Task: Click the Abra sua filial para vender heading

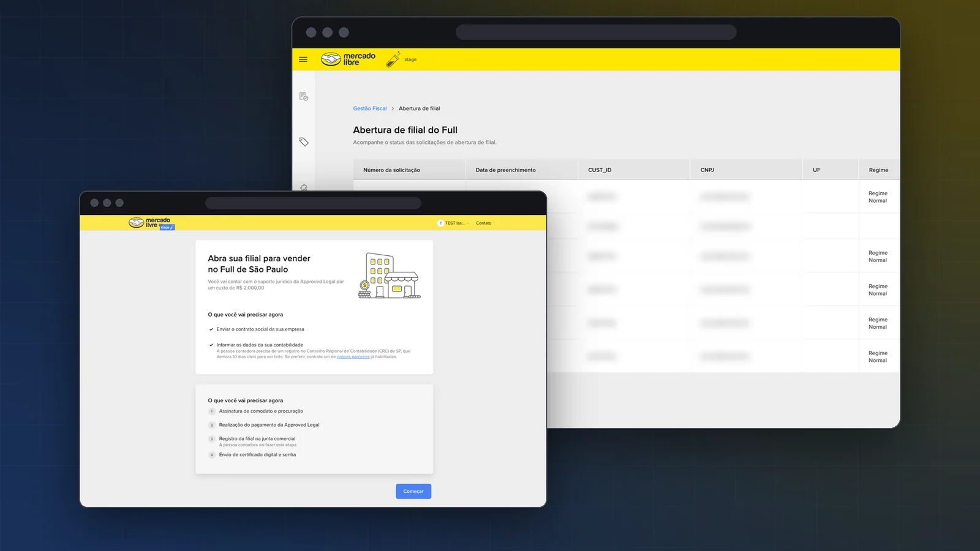Action: pyautogui.click(x=259, y=264)
